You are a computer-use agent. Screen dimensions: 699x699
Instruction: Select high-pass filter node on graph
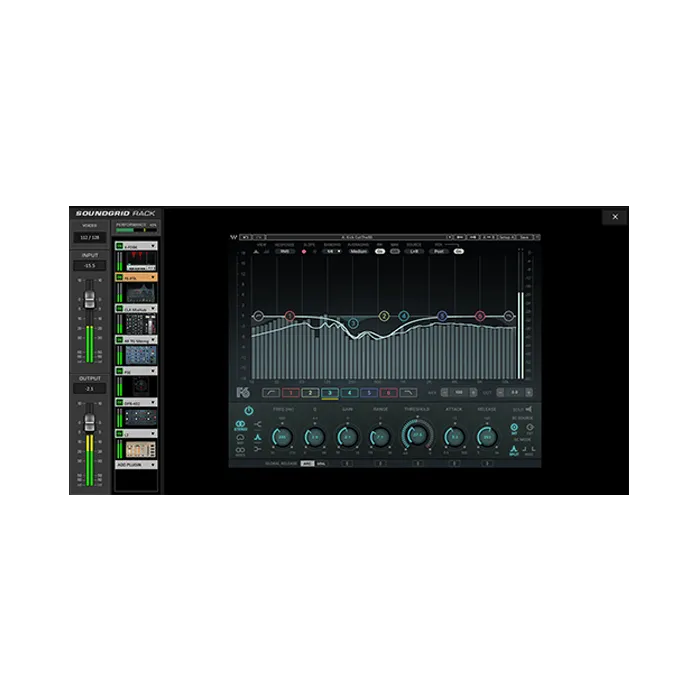pyautogui.click(x=258, y=316)
